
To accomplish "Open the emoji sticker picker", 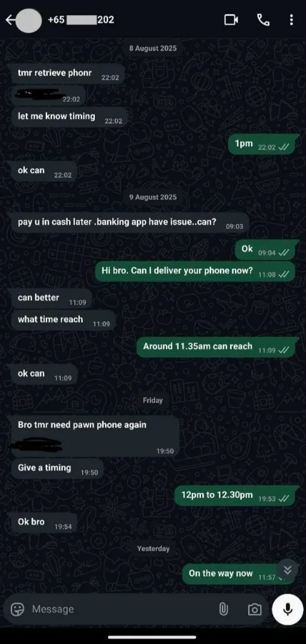I will 17,609.
